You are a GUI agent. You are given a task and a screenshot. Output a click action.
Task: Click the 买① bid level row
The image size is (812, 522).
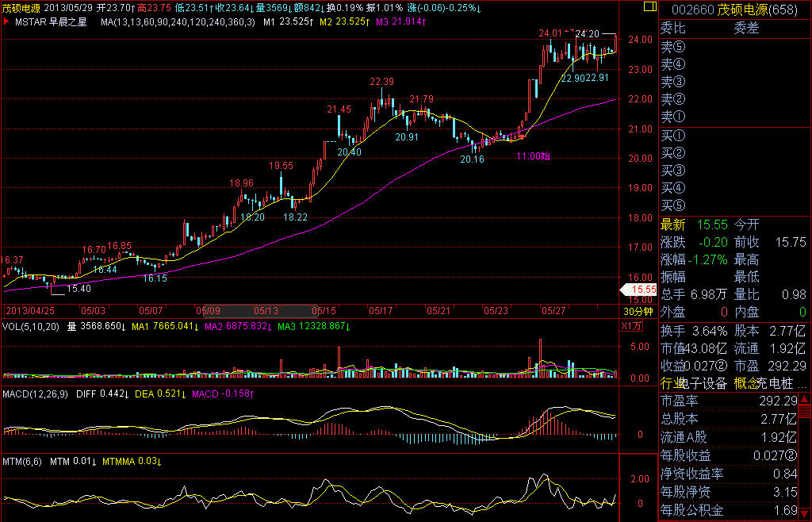[673, 136]
